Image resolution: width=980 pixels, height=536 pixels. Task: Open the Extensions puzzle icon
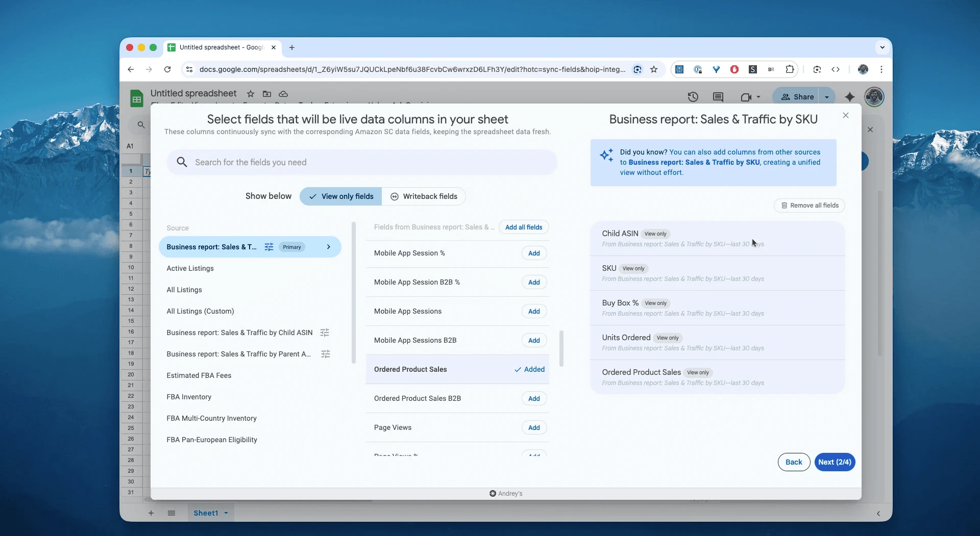[x=790, y=69]
